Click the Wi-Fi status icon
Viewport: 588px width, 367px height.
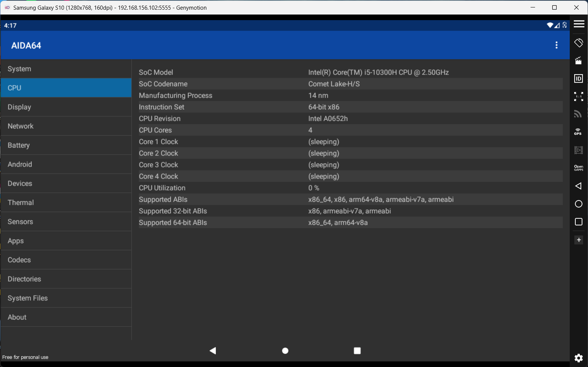(550, 25)
